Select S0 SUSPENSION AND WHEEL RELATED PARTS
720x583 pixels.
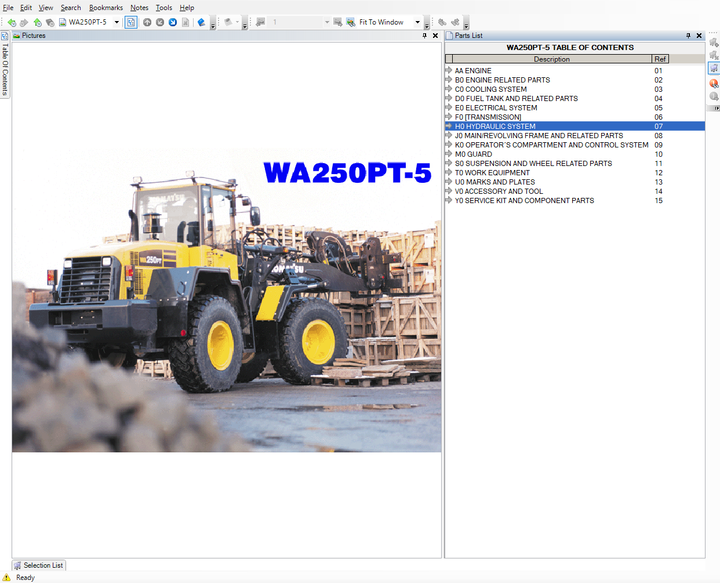point(533,163)
